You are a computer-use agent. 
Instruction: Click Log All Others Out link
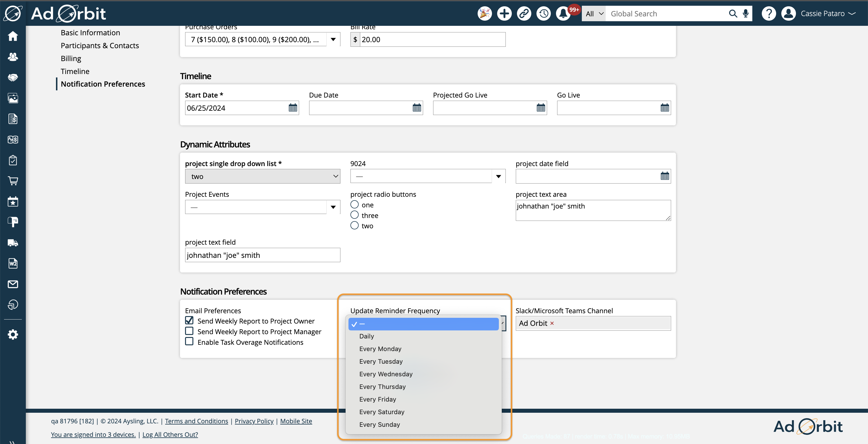pyautogui.click(x=170, y=434)
